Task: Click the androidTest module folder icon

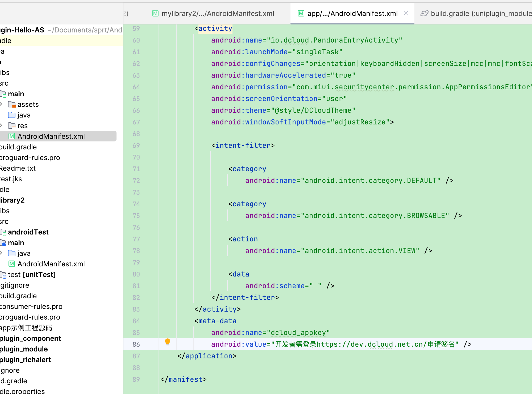Action: pos(3,232)
